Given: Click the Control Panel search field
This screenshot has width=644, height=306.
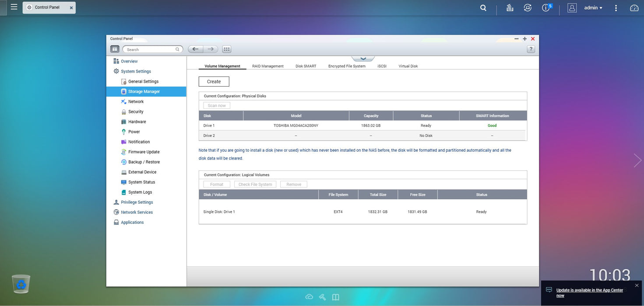Looking at the screenshot, I should click(153, 49).
